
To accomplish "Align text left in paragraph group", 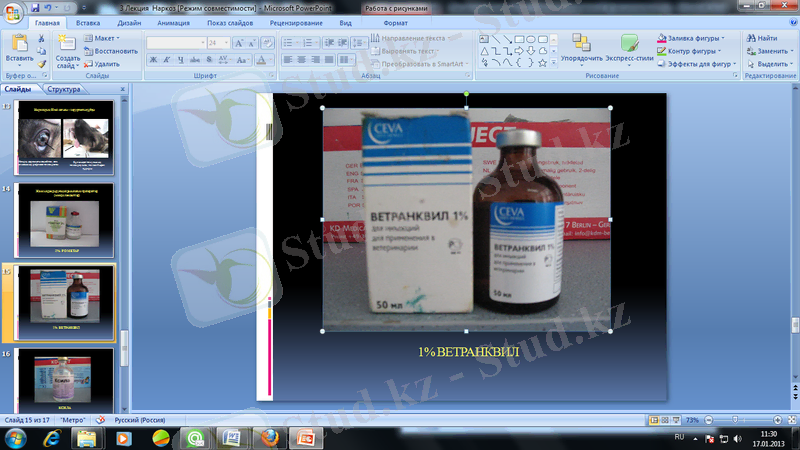I will coord(288,60).
